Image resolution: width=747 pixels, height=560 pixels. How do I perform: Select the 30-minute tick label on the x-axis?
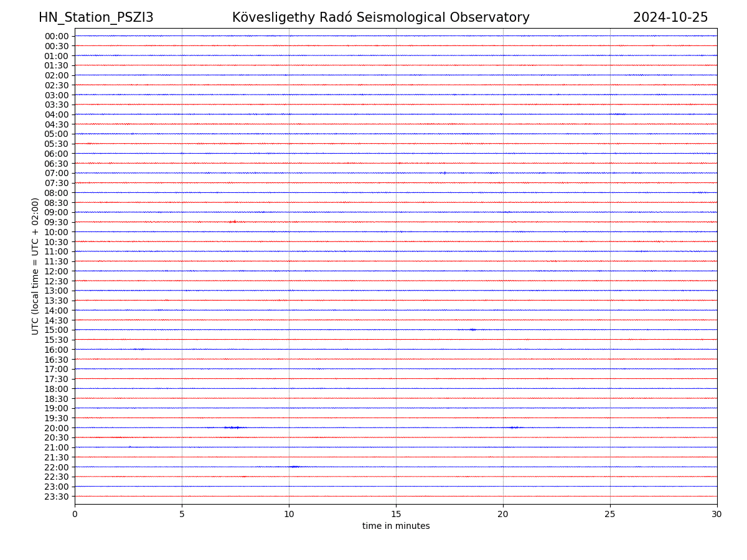point(716,514)
